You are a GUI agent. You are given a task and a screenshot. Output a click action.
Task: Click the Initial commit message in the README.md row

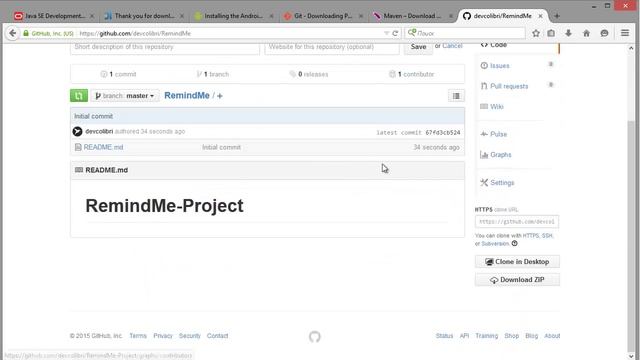pos(222,147)
